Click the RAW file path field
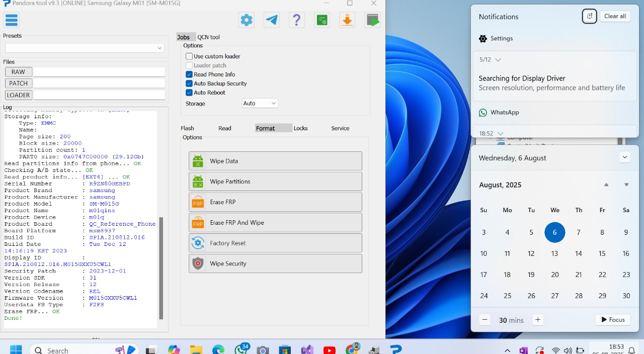 coord(99,72)
